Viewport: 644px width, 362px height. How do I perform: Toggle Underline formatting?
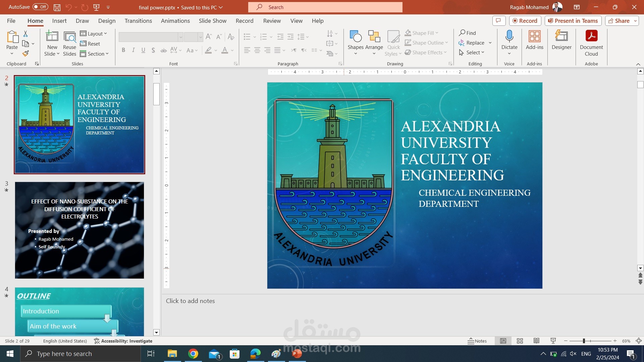tap(143, 50)
